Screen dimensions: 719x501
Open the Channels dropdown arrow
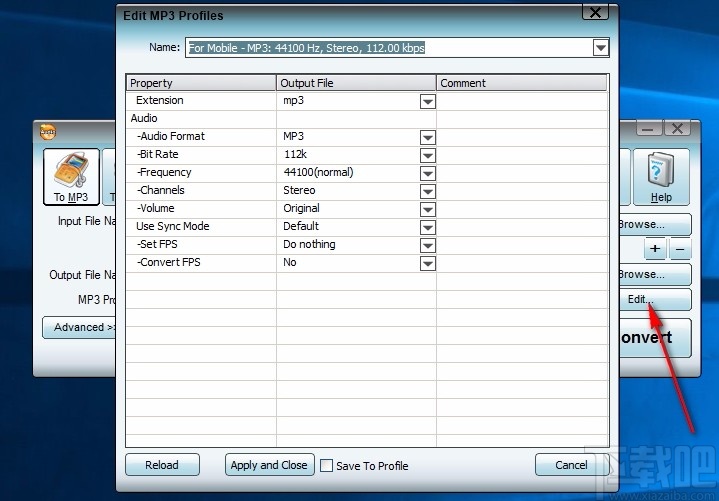[427, 191]
